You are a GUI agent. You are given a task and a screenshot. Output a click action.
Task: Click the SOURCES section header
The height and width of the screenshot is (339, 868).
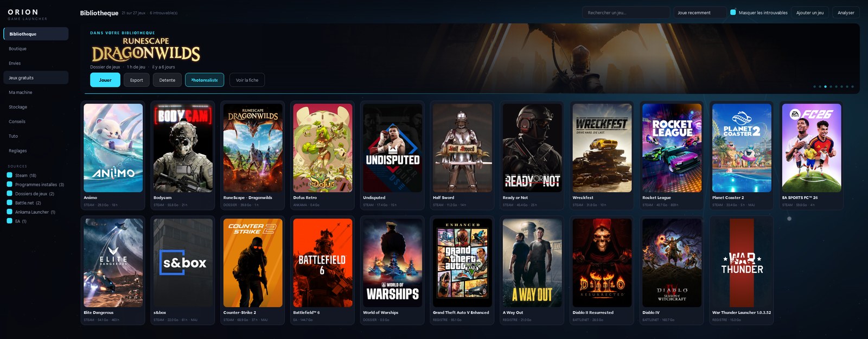[x=17, y=167]
